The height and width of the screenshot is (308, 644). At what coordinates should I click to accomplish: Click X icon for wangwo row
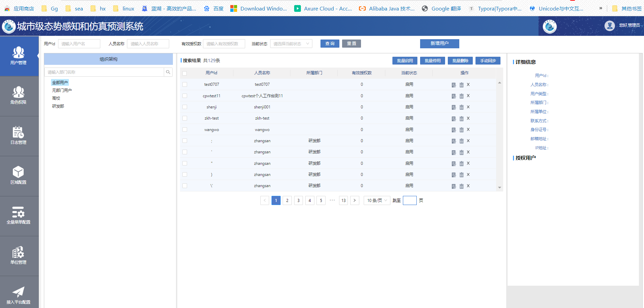click(x=468, y=129)
